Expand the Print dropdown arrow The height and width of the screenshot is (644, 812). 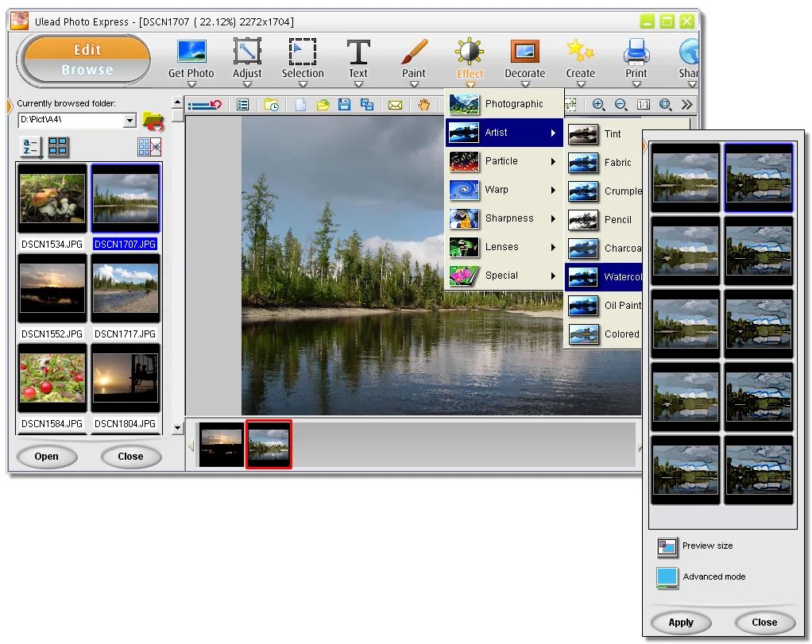point(636,84)
